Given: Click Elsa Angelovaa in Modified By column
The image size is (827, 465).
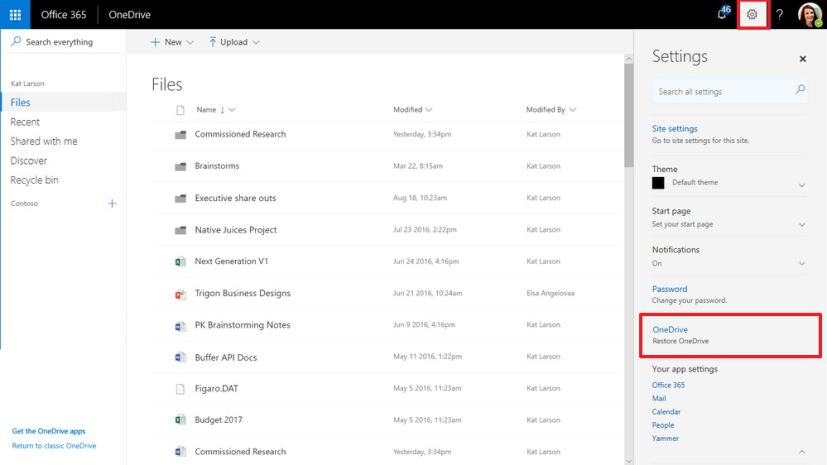Looking at the screenshot, I should (550, 293).
